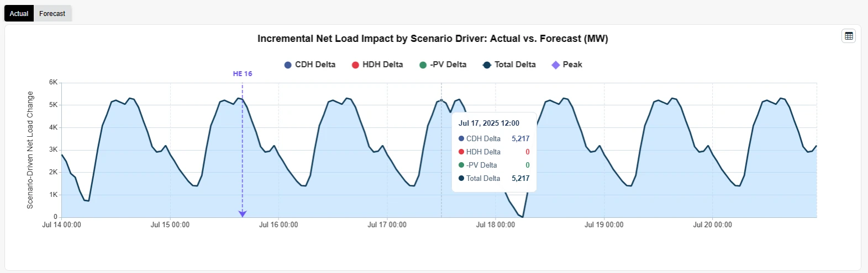Click the Jul 14 00:00 axis label
Image resolution: width=868 pixels, height=273 pixels.
tap(61, 224)
